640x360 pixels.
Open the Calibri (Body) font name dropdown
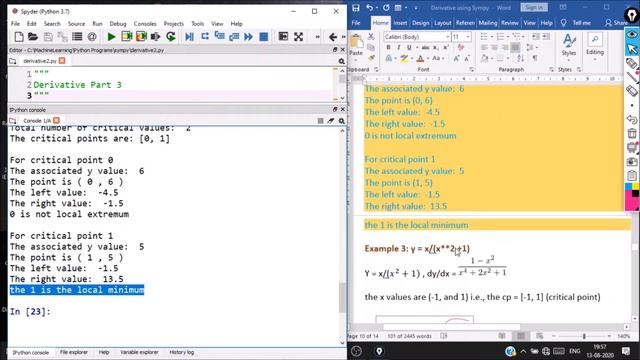(x=448, y=37)
